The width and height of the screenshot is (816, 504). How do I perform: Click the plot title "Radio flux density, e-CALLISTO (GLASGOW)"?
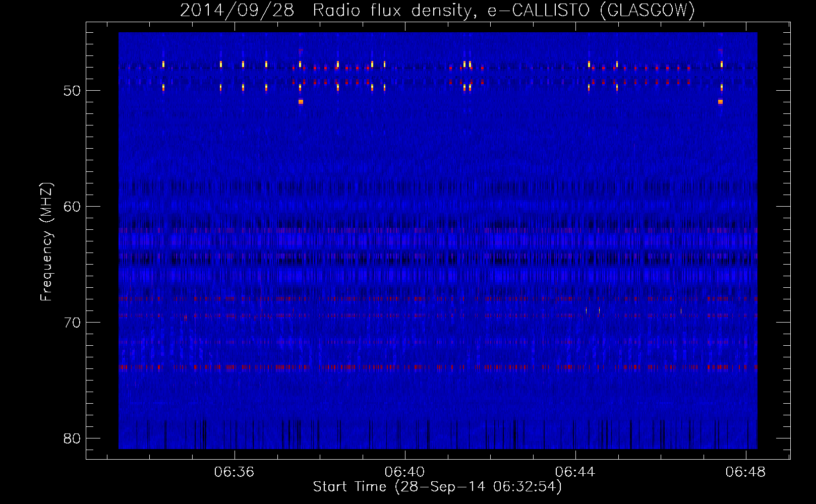[504, 11]
